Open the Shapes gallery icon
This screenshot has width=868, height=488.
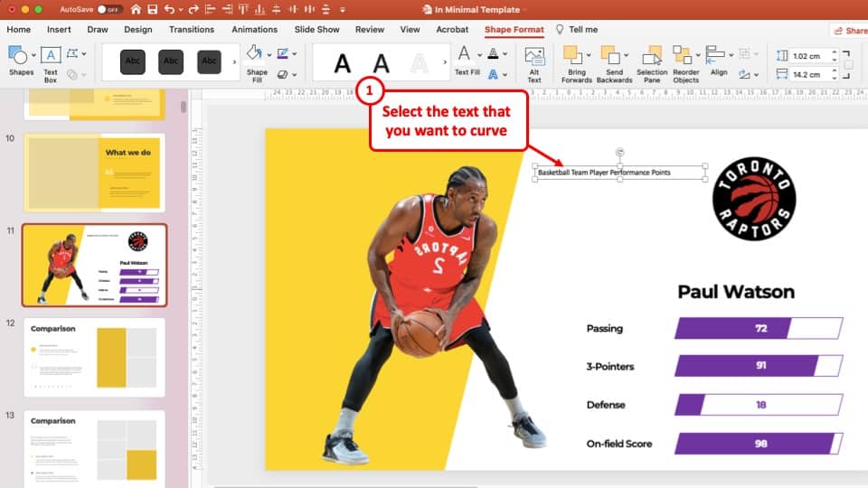pos(17,55)
